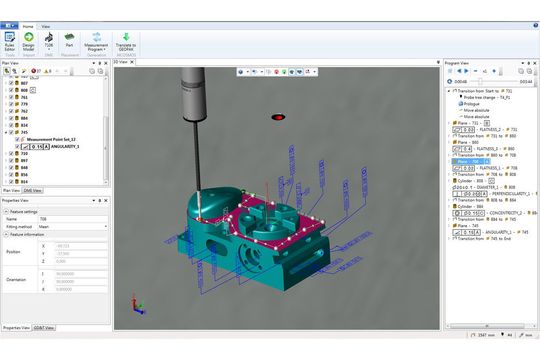Image resolution: width=540 pixels, height=360 pixels.
Task: Collapse the 745 tree node
Action: pyautogui.click(x=6, y=132)
